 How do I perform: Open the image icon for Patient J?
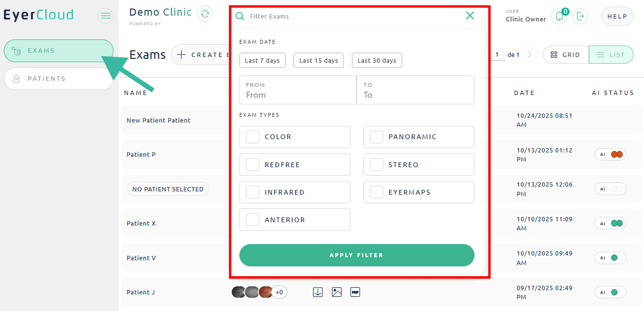coord(337,292)
